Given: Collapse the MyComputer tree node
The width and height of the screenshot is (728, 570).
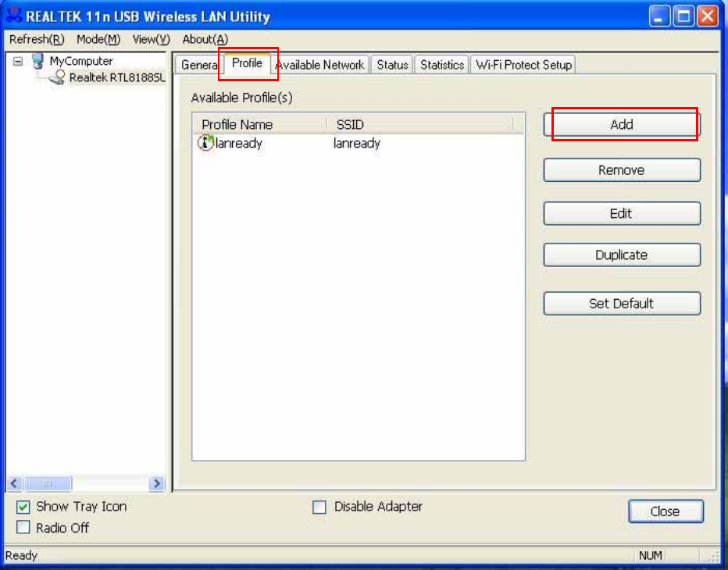Looking at the screenshot, I should tap(18, 61).
